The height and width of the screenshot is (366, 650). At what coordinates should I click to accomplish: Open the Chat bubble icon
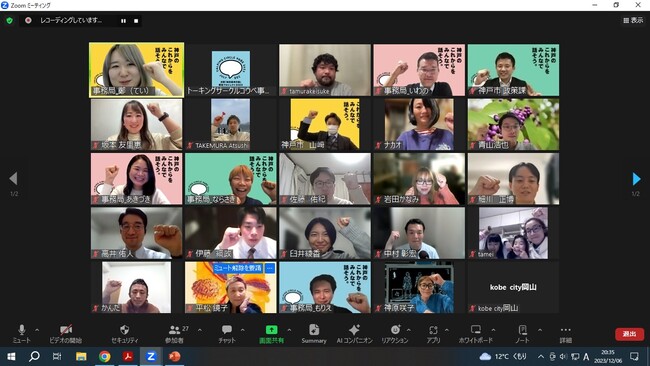coord(227,330)
